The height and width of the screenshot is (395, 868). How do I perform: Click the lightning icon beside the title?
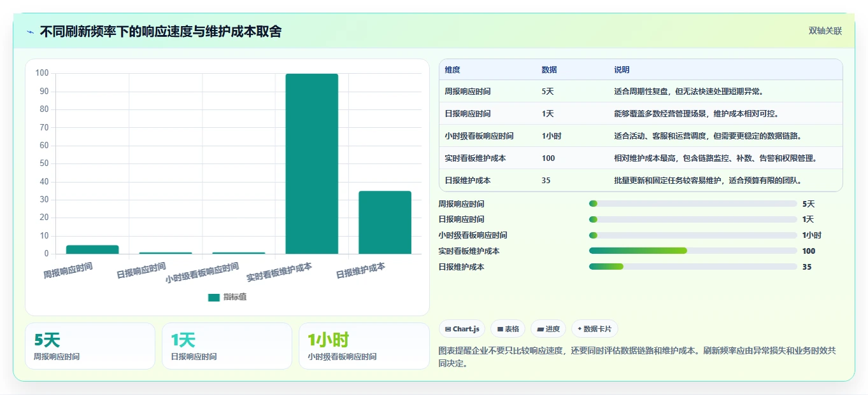click(31, 32)
